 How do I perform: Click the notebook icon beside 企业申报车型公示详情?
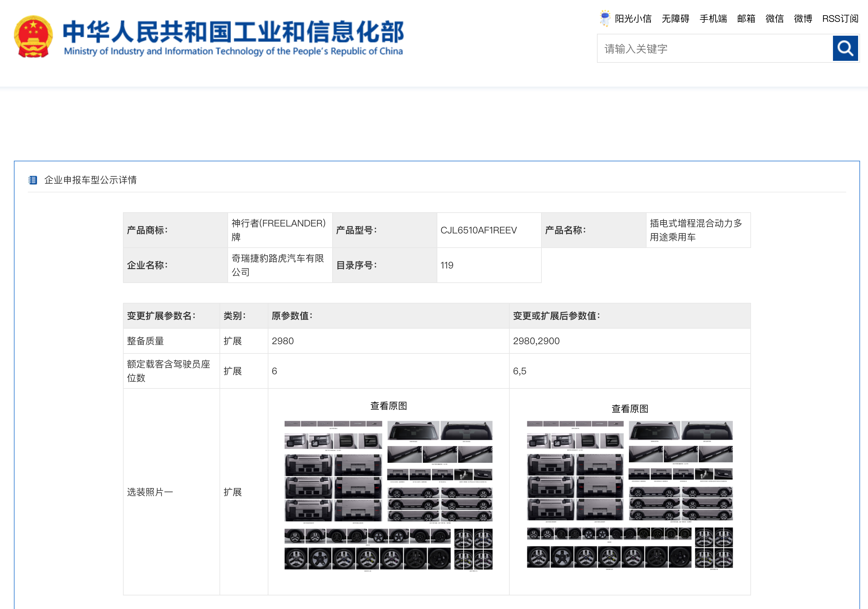pyautogui.click(x=32, y=180)
